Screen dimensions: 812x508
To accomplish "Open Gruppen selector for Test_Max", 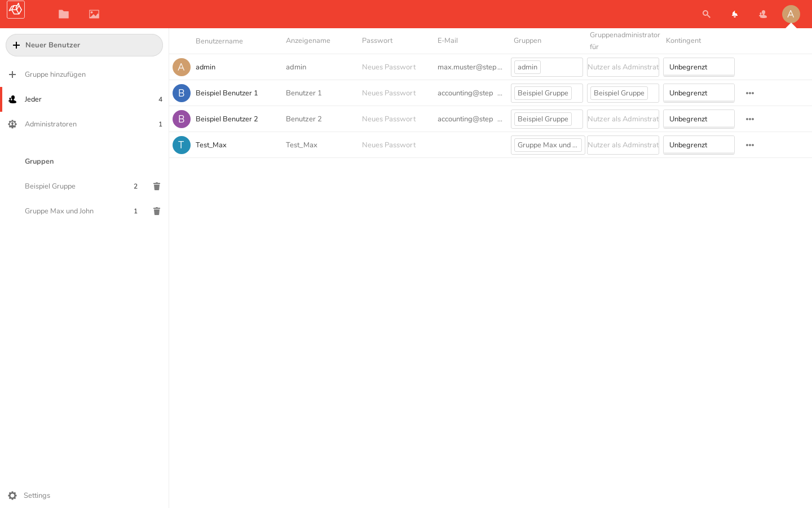I will (x=547, y=145).
